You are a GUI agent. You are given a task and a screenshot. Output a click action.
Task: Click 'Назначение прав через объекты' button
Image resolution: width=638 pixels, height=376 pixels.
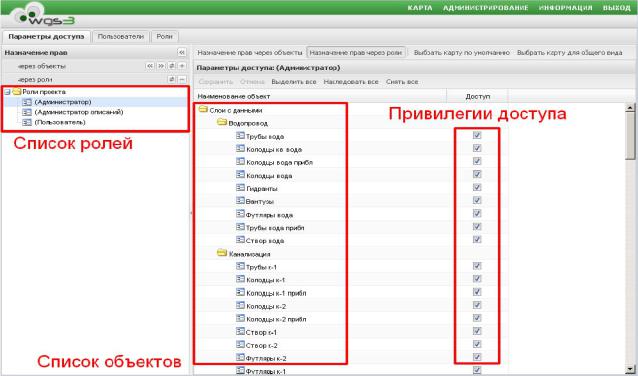click(249, 53)
